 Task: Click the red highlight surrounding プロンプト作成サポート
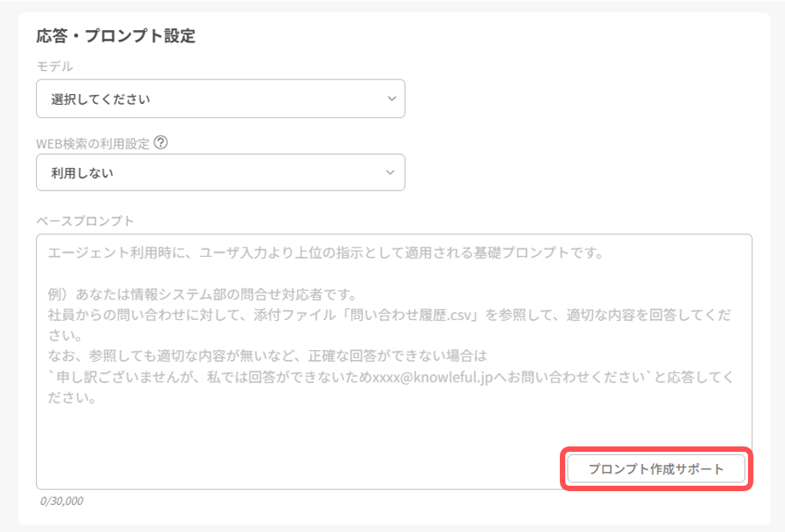pos(656,468)
